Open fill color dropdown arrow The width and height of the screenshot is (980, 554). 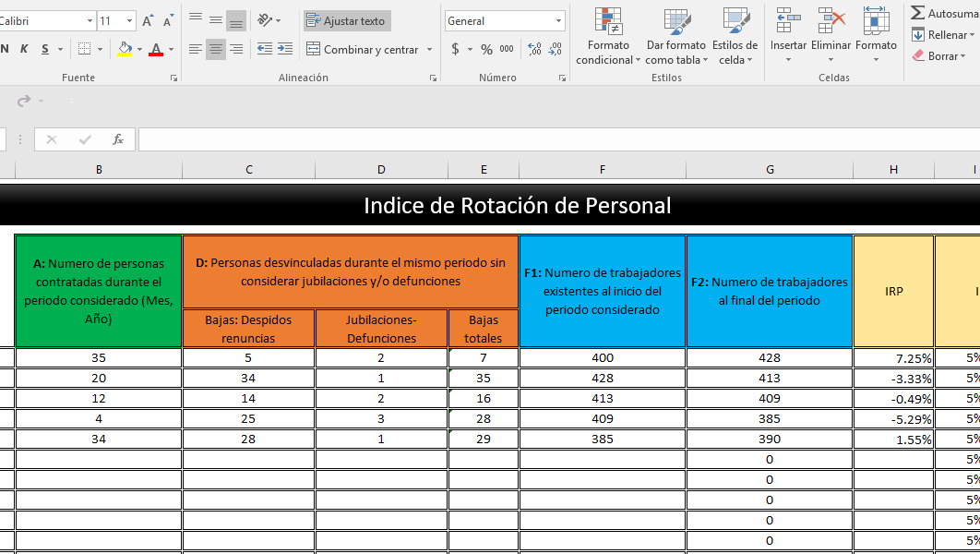coord(139,49)
